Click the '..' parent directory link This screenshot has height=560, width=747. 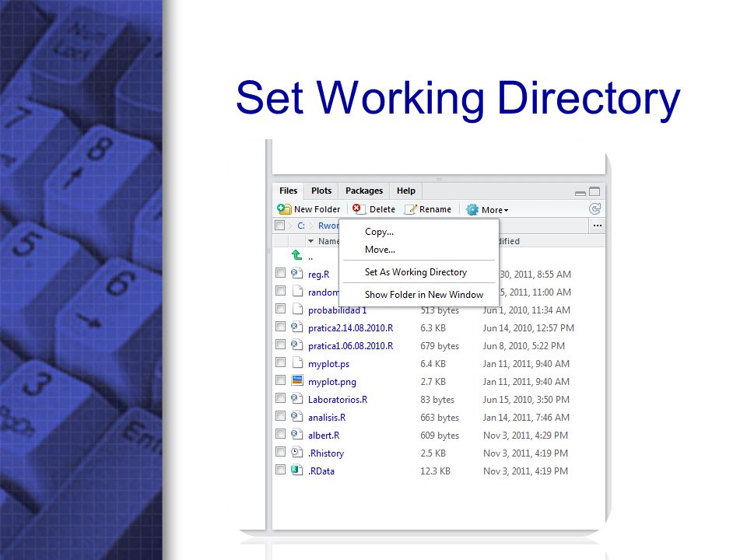310,257
